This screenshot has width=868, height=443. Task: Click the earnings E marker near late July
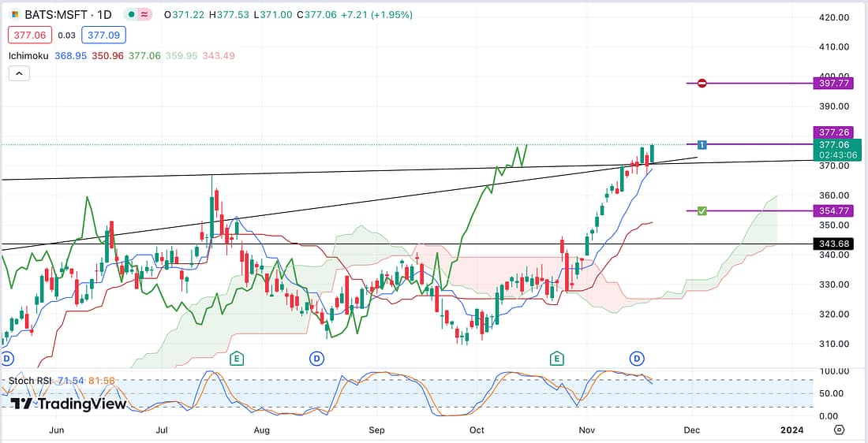pos(236,359)
